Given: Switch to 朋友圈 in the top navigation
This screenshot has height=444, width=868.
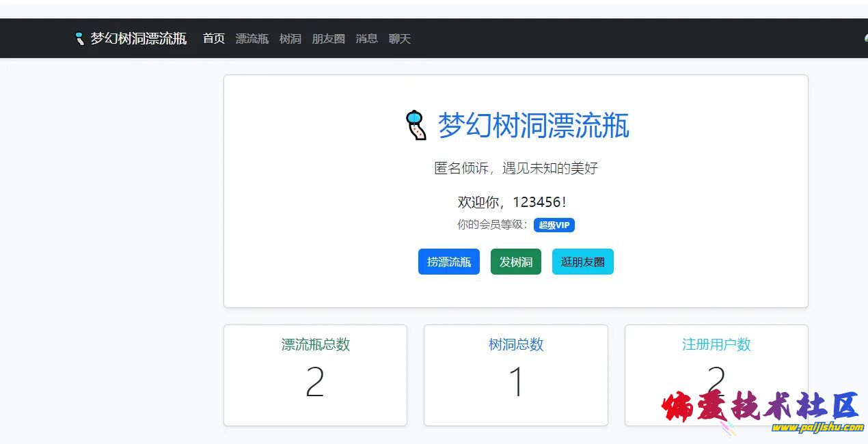Looking at the screenshot, I should 329,39.
